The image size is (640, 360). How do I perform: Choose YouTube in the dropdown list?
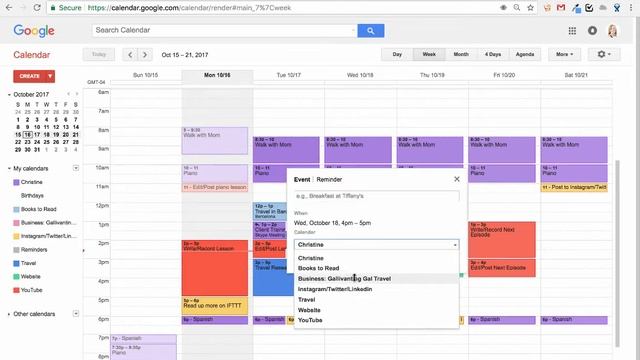tap(376, 320)
